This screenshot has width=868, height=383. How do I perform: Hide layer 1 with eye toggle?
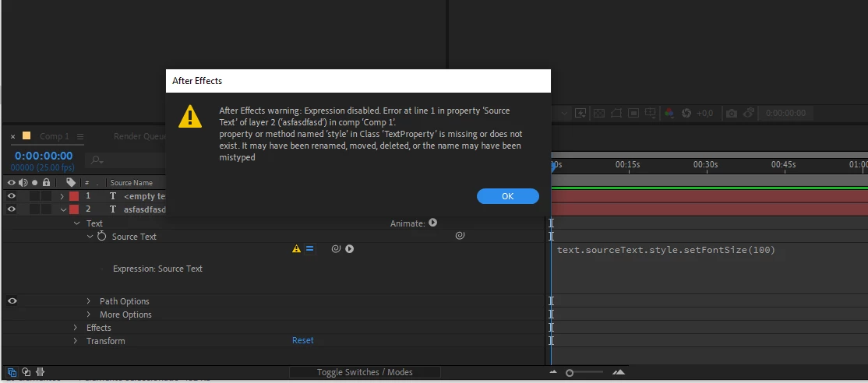12,196
